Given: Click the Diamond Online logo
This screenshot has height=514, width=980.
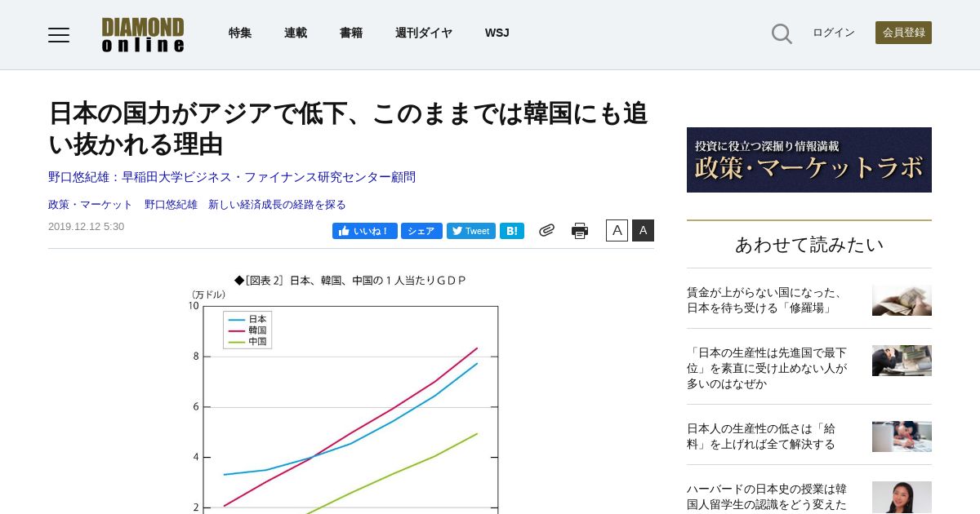Looking at the screenshot, I should (143, 34).
